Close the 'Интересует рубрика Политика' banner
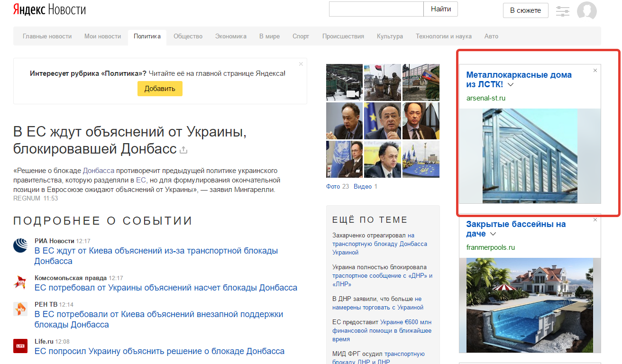Screen dimensions: 622x364 [301, 64]
